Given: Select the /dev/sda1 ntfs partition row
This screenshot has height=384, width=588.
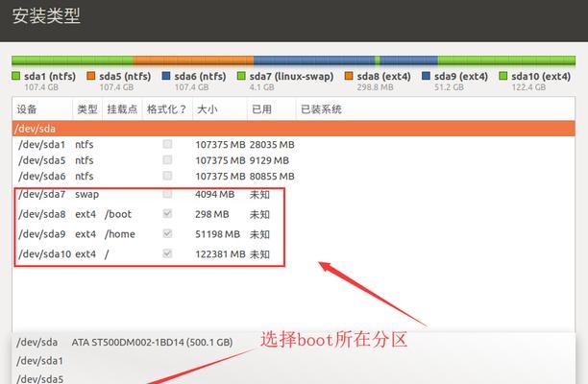Looking at the screenshot, I should [x=293, y=144].
